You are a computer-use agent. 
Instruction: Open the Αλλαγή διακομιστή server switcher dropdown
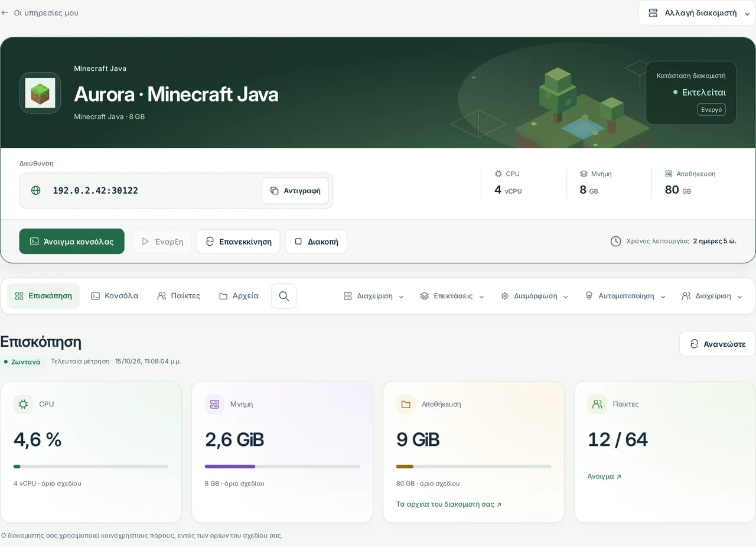(x=697, y=13)
